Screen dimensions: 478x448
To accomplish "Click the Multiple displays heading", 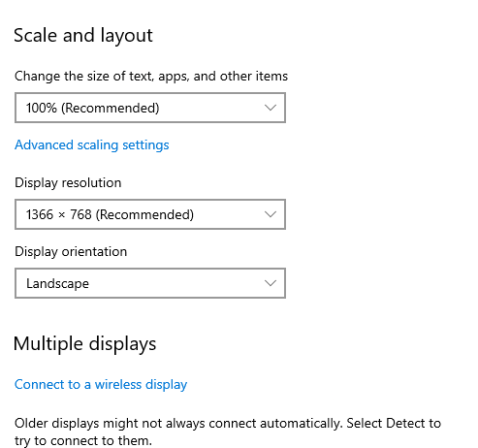I will pos(84,343).
